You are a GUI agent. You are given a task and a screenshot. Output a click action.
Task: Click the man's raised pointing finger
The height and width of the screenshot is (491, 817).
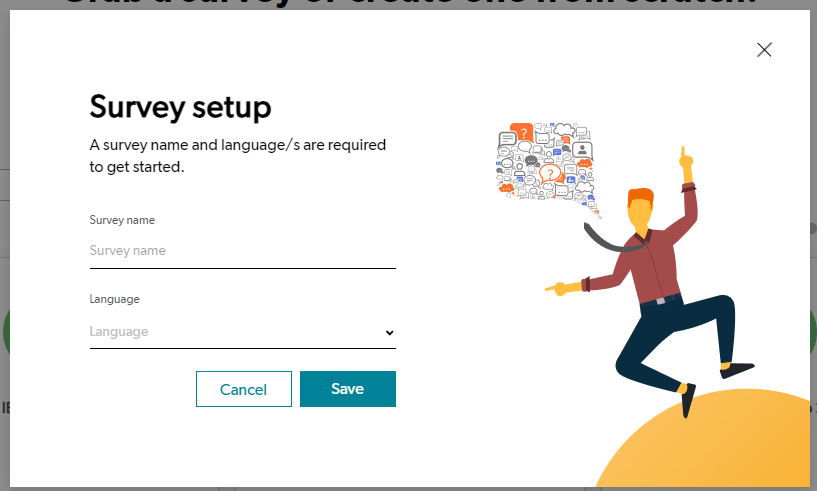click(x=686, y=158)
